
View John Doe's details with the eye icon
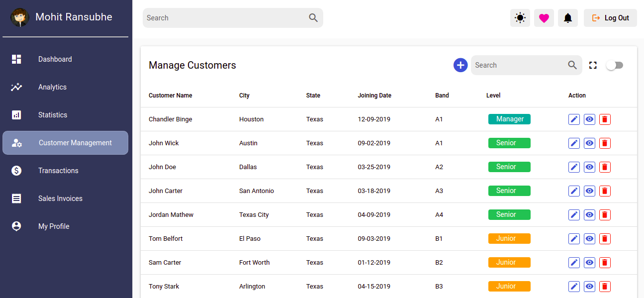(589, 167)
